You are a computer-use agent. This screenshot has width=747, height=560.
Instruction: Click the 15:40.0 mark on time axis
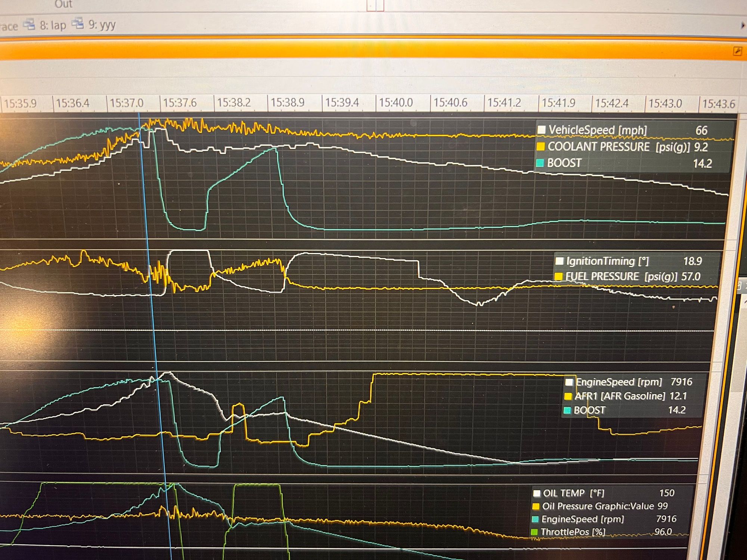396,103
